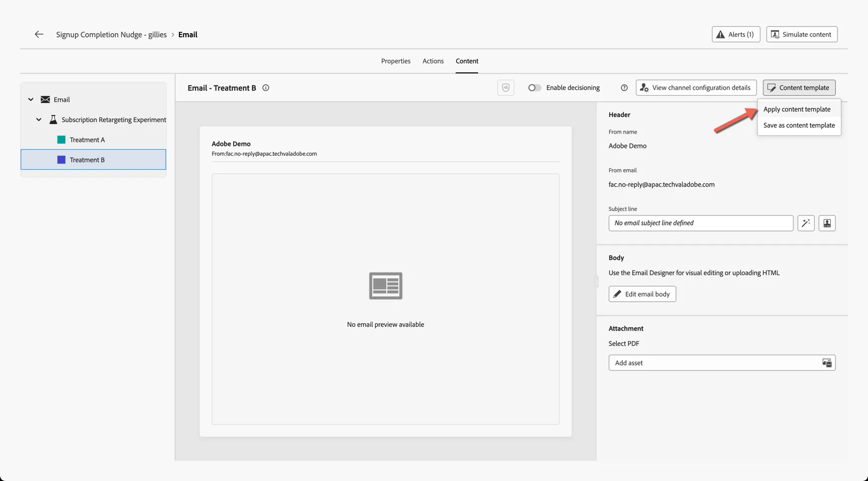Click View channel configuration details button

coord(696,87)
